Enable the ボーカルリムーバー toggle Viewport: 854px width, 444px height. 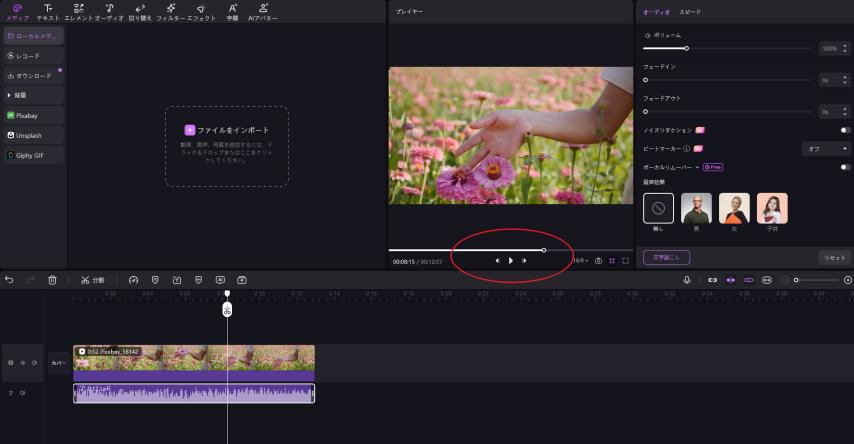845,167
